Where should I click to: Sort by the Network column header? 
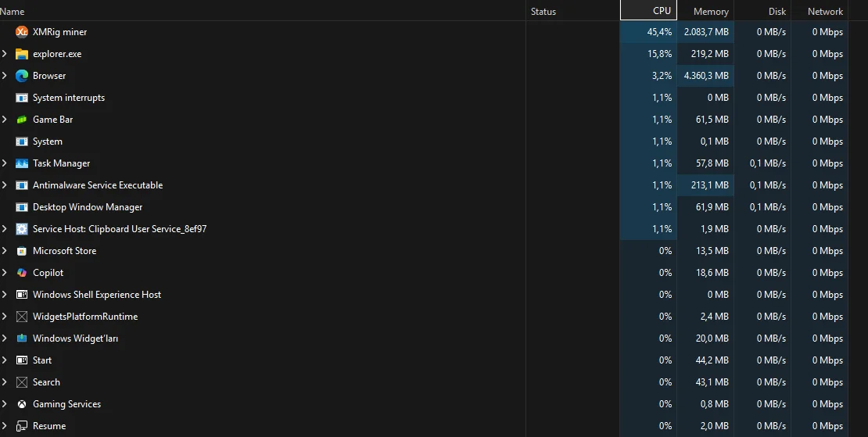tap(820, 11)
